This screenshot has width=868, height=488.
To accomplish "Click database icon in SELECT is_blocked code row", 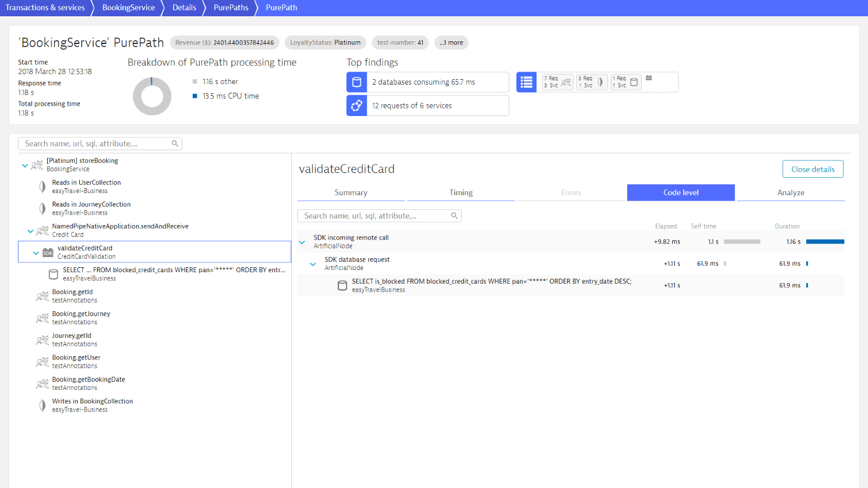I will click(342, 285).
